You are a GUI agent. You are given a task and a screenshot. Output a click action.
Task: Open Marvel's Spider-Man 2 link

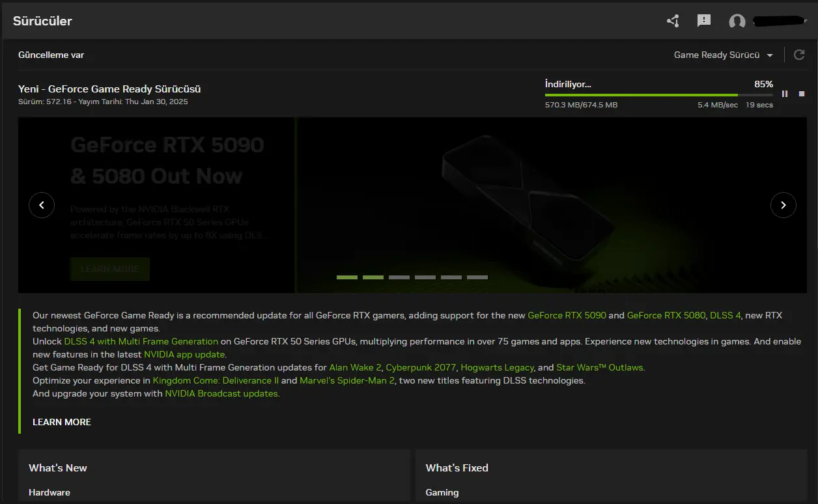(347, 380)
